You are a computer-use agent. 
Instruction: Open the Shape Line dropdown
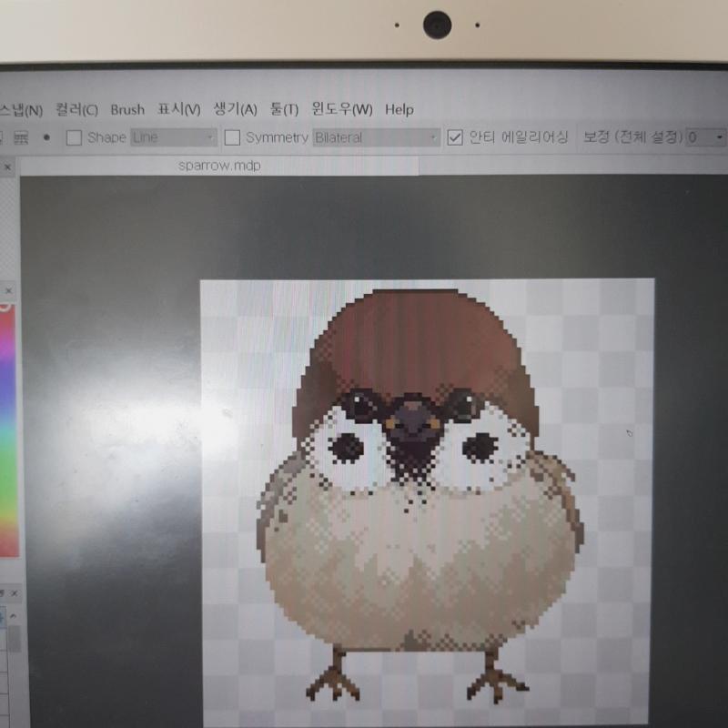[x=174, y=137]
